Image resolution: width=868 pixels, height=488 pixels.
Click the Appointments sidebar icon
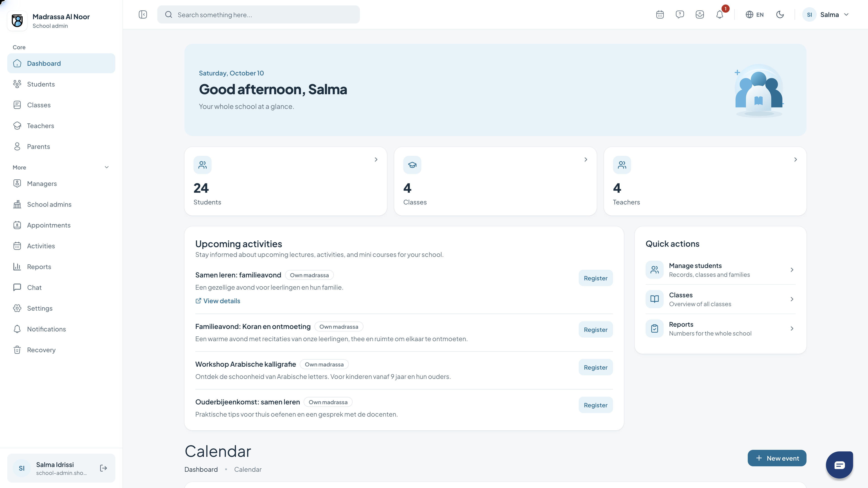coord(17,225)
